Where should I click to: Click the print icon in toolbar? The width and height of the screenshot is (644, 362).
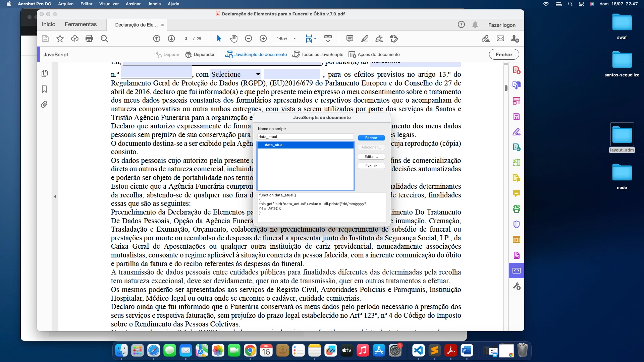(x=89, y=39)
